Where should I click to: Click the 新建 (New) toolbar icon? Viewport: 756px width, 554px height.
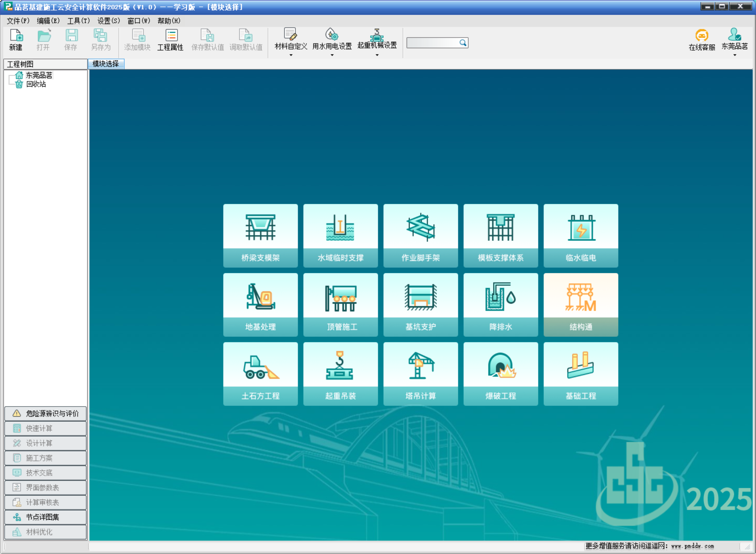click(16, 39)
